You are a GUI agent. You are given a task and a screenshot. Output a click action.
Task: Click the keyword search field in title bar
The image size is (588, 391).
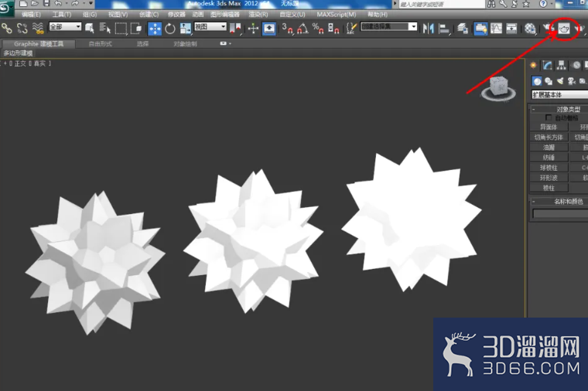click(442, 4)
